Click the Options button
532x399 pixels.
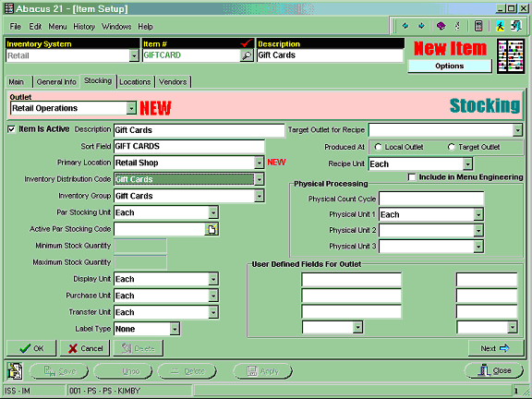[450, 66]
